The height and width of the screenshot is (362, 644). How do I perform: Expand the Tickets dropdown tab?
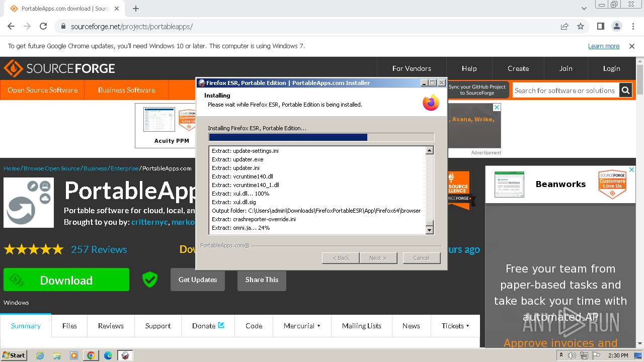pyautogui.click(x=455, y=326)
